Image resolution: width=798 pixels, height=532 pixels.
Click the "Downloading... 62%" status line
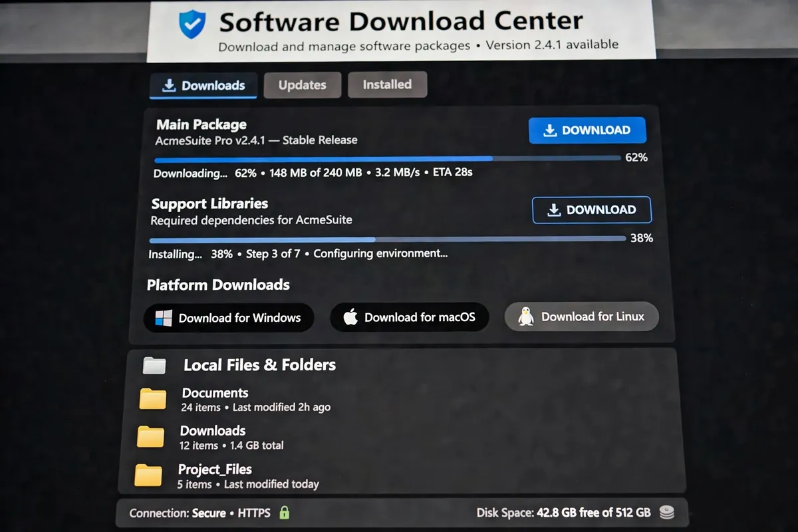coord(313,173)
